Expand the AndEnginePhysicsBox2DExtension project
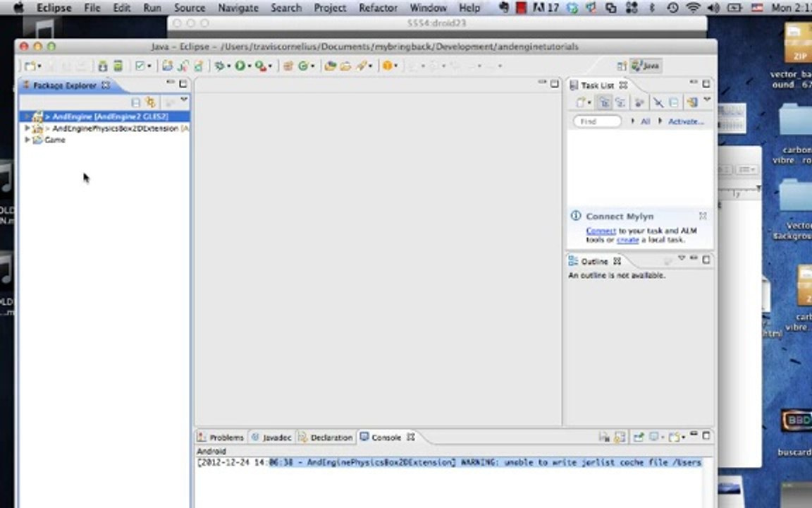Viewport: 812px width, 508px height. click(x=27, y=128)
